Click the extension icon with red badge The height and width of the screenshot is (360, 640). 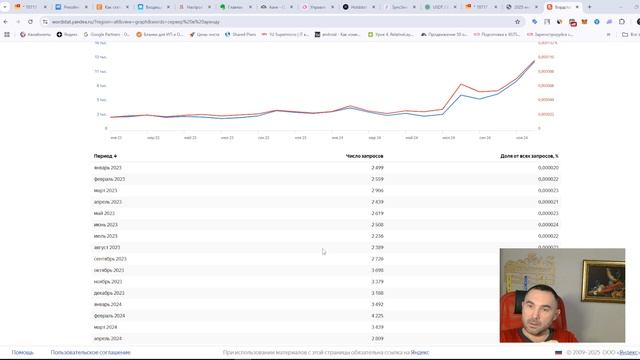pyautogui.click(x=573, y=22)
